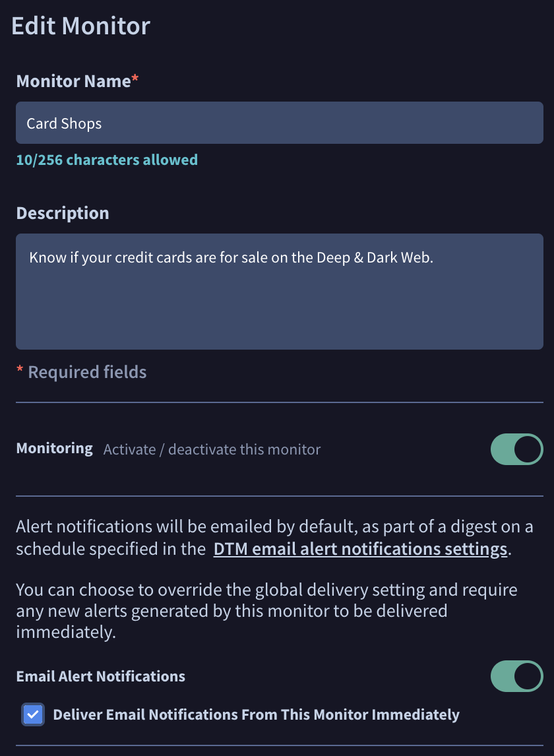Viewport: 554px width, 756px height.
Task: Click the red asterisk before Required fields
Action: 20,371
